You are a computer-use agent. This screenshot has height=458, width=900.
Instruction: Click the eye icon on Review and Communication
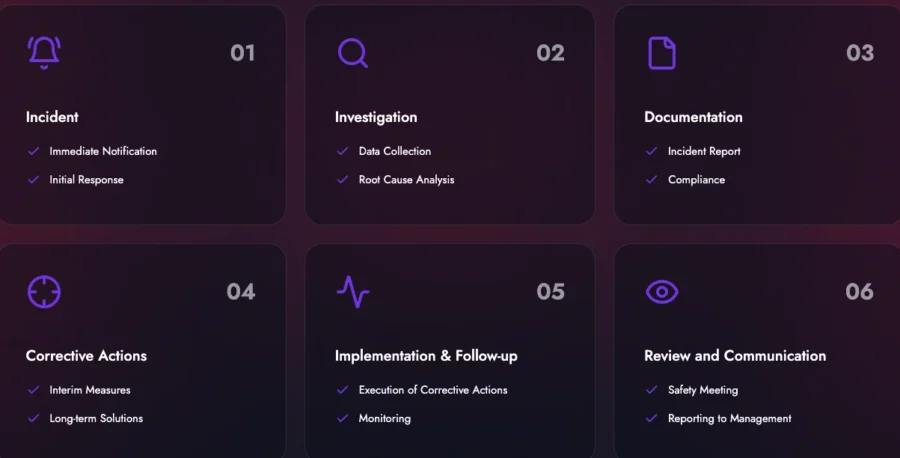point(662,292)
